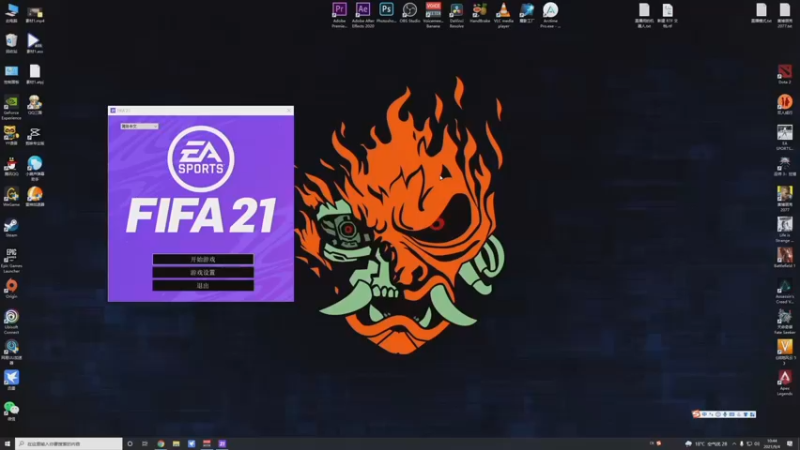
Task: Open Task View on the taskbar
Action: point(145,444)
